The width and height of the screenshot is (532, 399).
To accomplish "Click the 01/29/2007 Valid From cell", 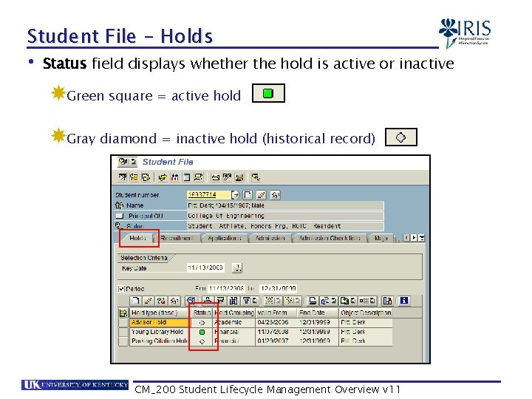I will (276, 341).
